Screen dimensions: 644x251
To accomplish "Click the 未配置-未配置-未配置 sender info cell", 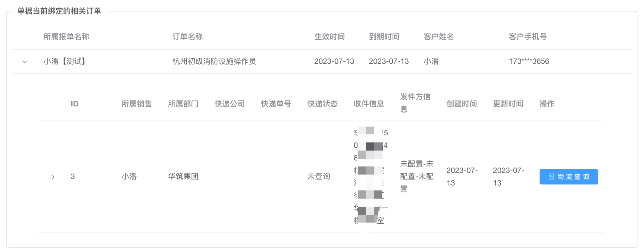I will (417, 176).
